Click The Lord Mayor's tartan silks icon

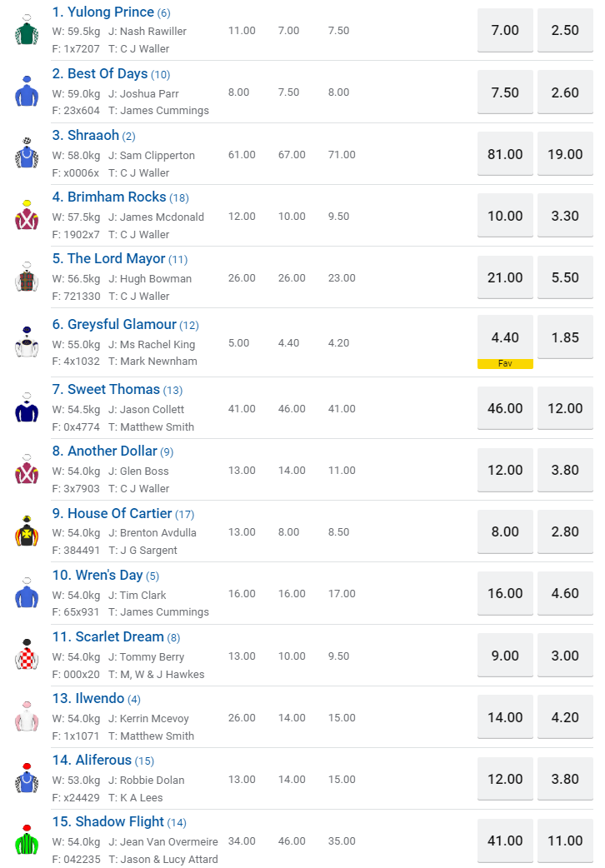(27, 277)
